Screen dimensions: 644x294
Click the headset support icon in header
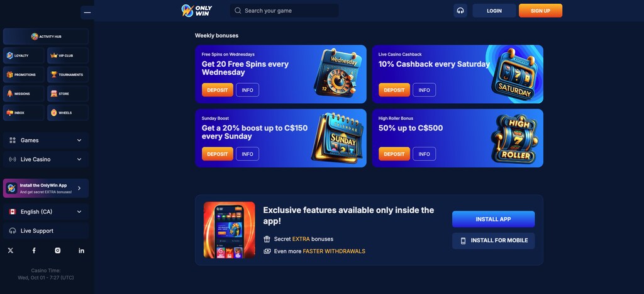point(460,11)
